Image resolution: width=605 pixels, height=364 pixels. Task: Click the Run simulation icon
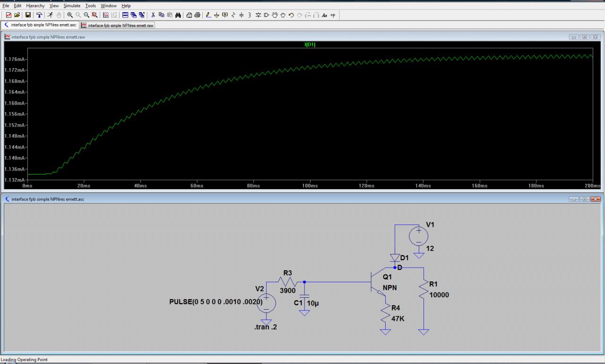pyautogui.click(x=50, y=15)
